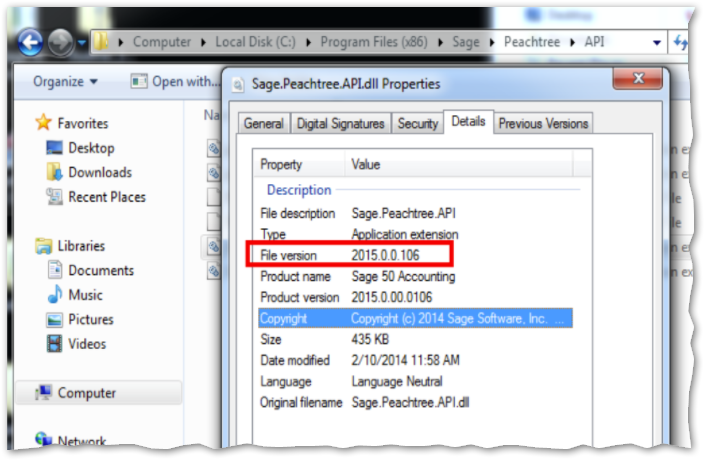Click the Properties dialog title bar file icon
The width and height of the screenshot is (706, 461).
(238, 84)
